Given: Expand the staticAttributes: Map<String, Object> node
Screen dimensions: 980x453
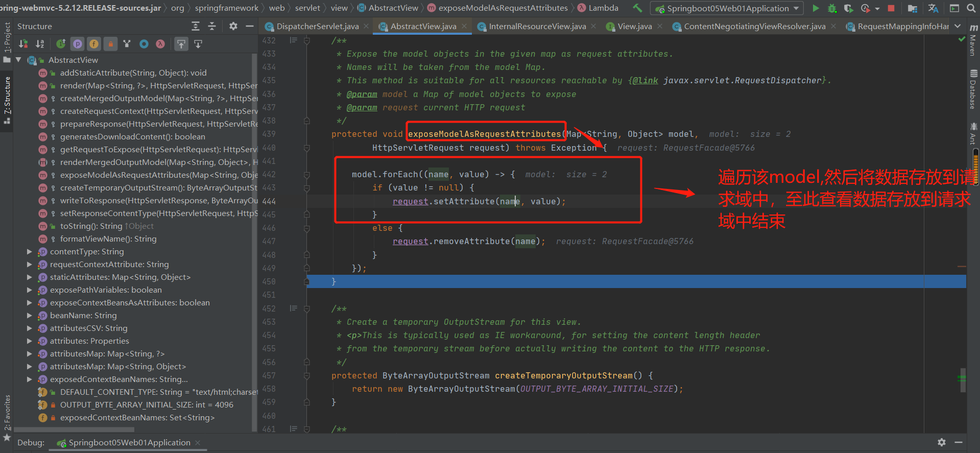Looking at the screenshot, I should pyautogui.click(x=29, y=277).
